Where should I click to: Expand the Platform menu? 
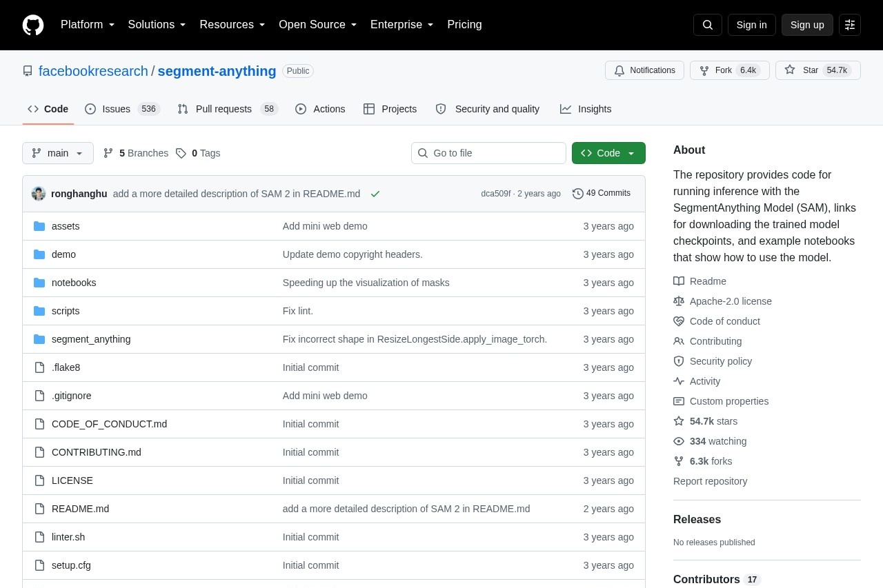(x=88, y=25)
